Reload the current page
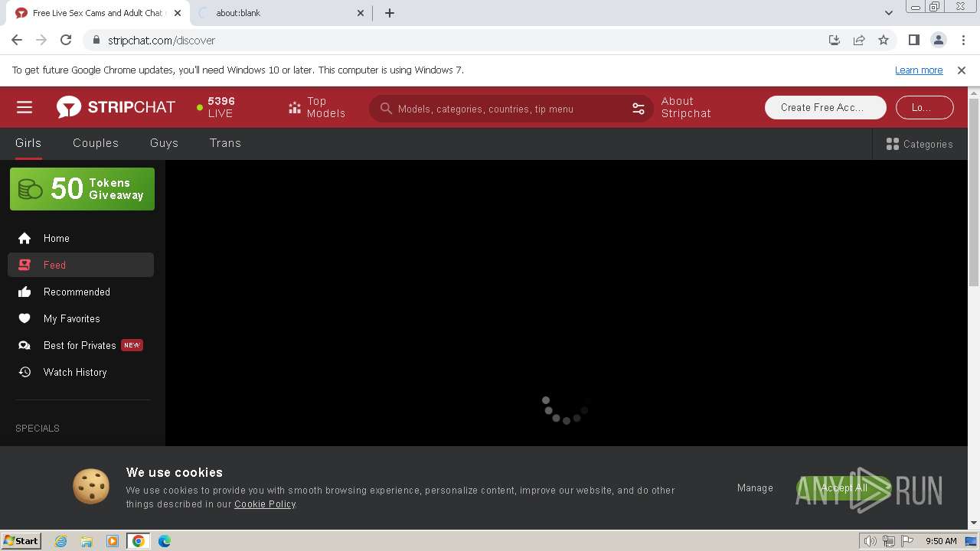Image resolution: width=980 pixels, height=551 pixels. (66, 40)
